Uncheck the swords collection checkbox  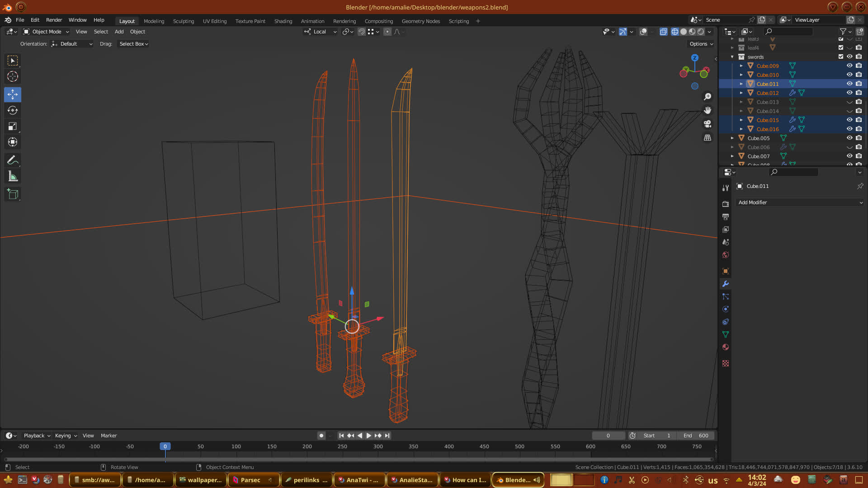point(841,56)
